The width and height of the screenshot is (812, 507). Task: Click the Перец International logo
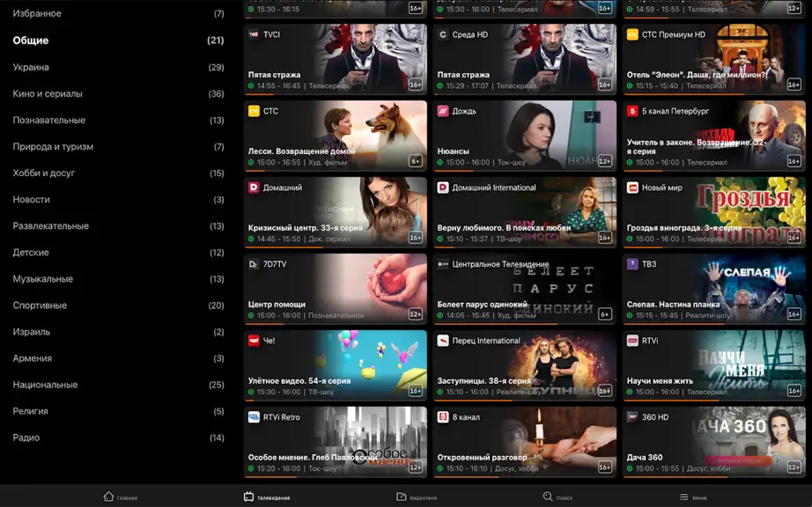443,341
